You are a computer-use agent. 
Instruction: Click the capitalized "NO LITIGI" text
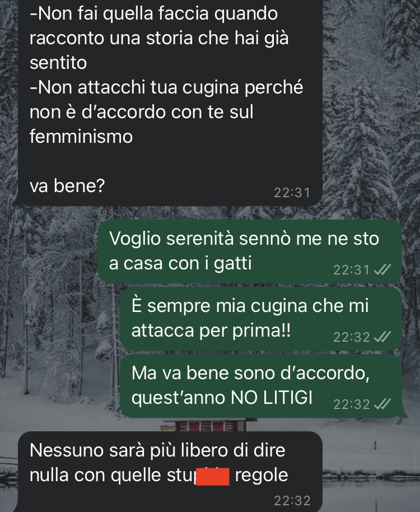pos(272,397)
